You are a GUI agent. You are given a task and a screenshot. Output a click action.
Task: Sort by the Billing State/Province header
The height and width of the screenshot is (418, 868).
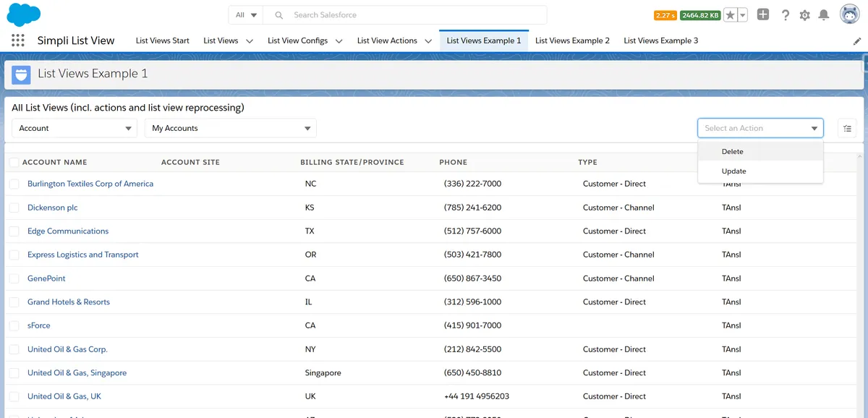[x=352, y=163]
